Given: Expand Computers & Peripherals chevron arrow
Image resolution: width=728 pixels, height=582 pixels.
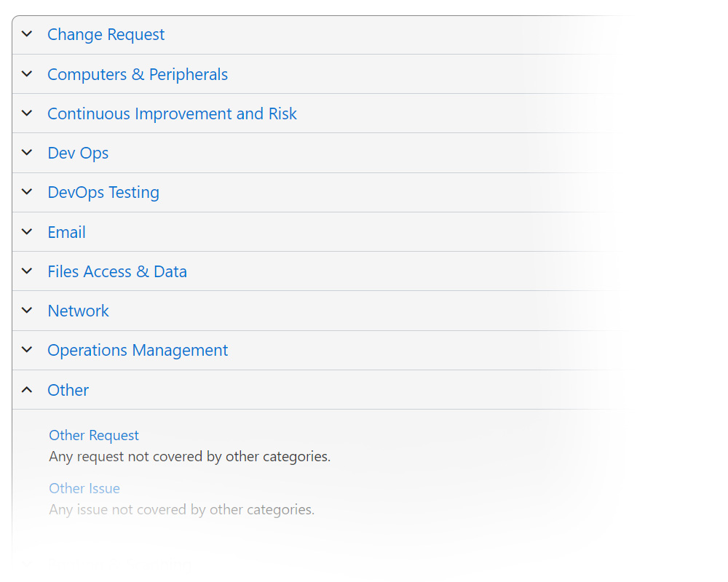Looking at the screenshot, I should pos(27,74).
